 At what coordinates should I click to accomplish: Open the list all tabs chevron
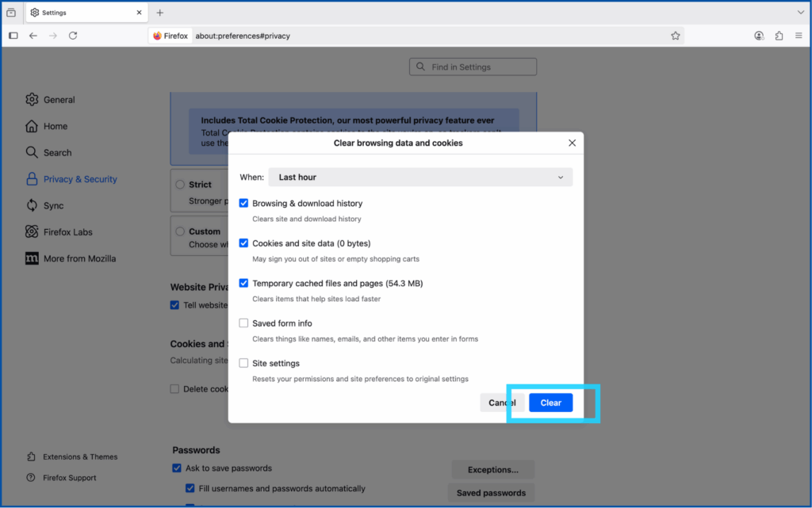click(x=800, y=13)
